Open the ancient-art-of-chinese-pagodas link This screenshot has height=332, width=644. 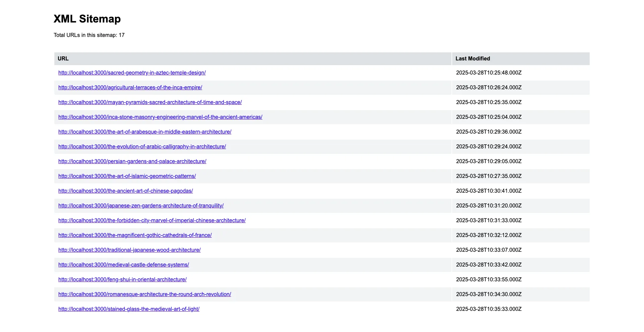pyautogui.click(x=125, y=191)
